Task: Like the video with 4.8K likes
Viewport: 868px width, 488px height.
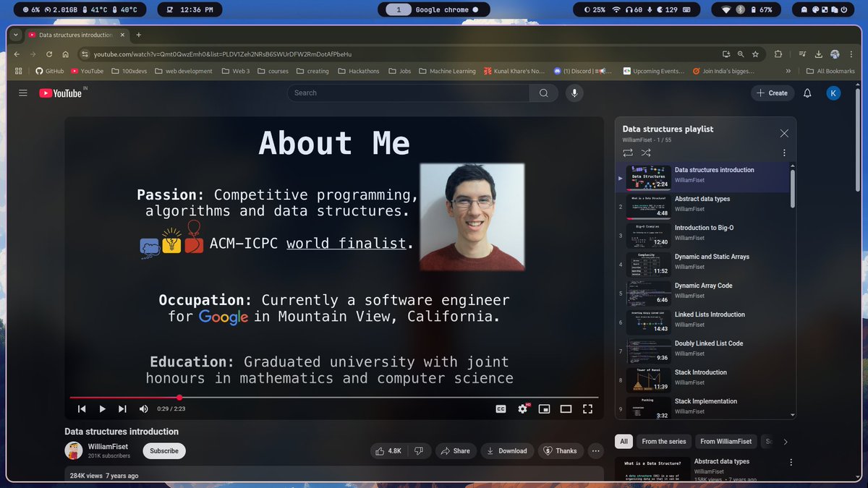Action: pos(388,450)
